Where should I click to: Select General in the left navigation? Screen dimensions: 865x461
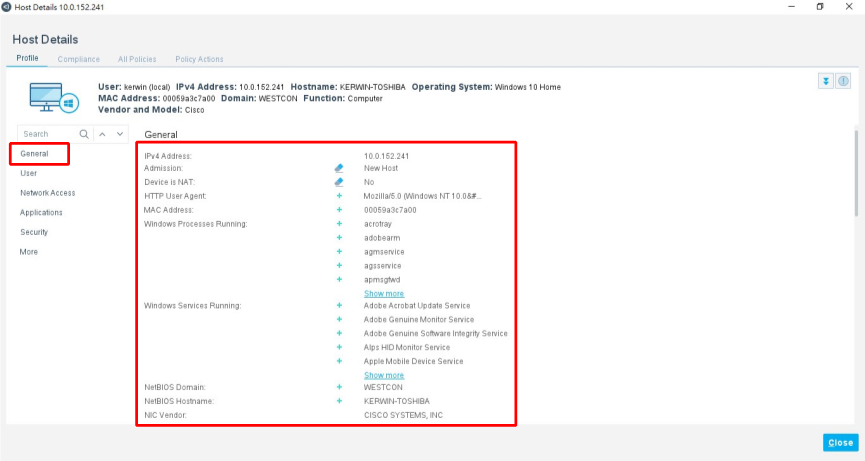(34, 154)
